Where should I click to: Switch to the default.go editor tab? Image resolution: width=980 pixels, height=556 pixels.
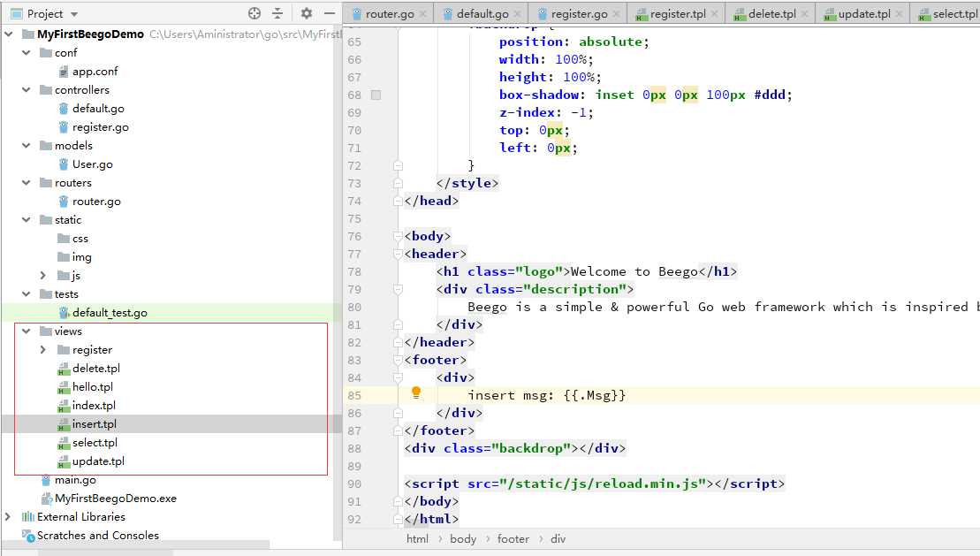coord(482,14)
